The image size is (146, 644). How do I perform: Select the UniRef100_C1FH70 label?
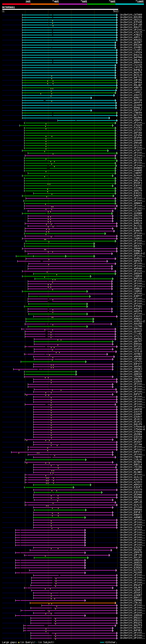point(131,361)
